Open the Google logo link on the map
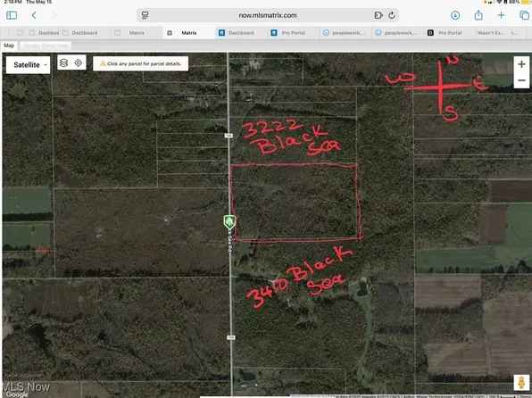Image resolution: width=532 pixels, height=398 pixels. tap(16, 394)
